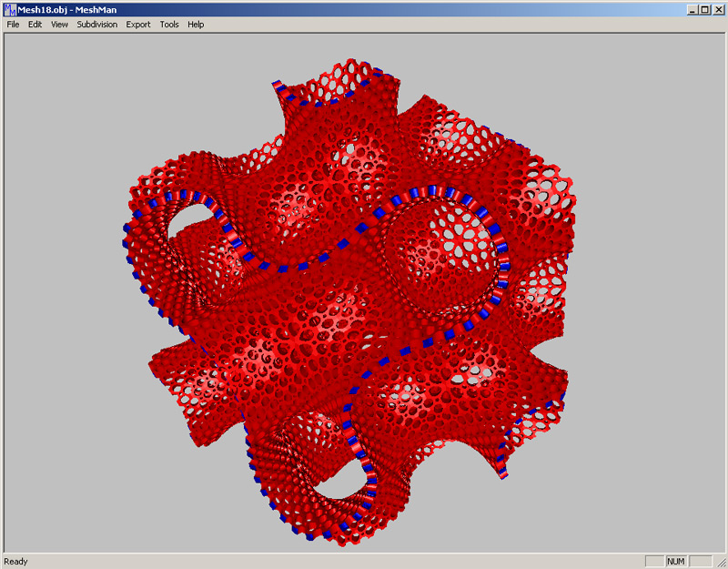Expand the Subdivision menu
This screenshot has width=728, height=569.
(x=97, y=25)
